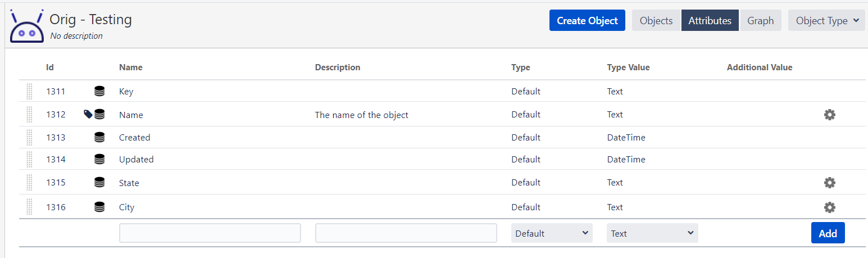Image resolution: width=868 pixels, height=258 pixels.
Task: Click the No description subtitle
Action: click(x=76, y=36)
